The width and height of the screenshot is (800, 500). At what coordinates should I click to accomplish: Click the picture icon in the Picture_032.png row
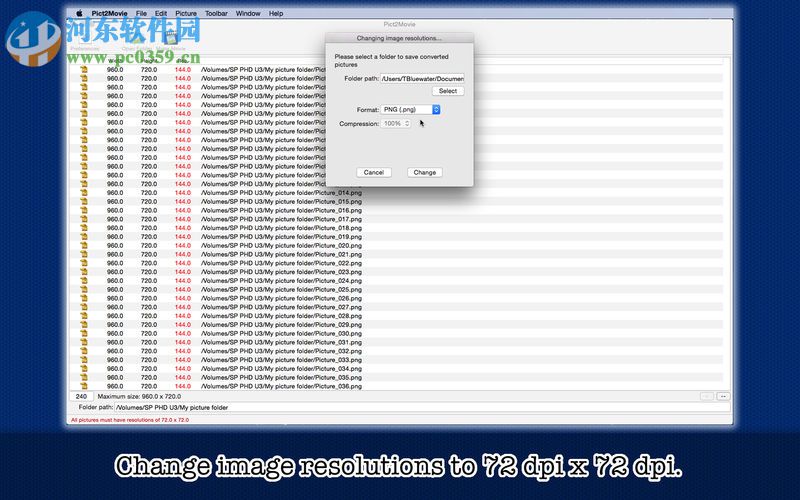tap(84, 351)
